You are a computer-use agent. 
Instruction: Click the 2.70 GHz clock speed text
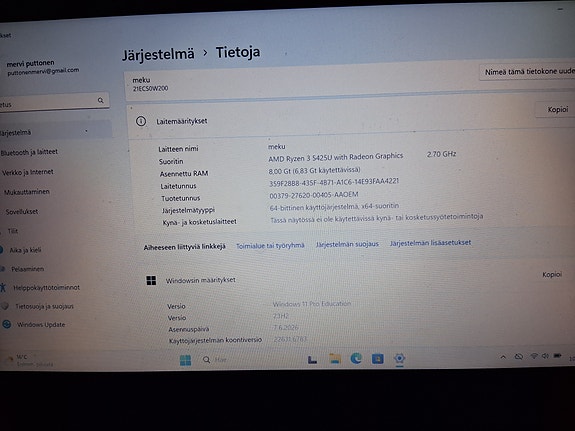[441, 154]
